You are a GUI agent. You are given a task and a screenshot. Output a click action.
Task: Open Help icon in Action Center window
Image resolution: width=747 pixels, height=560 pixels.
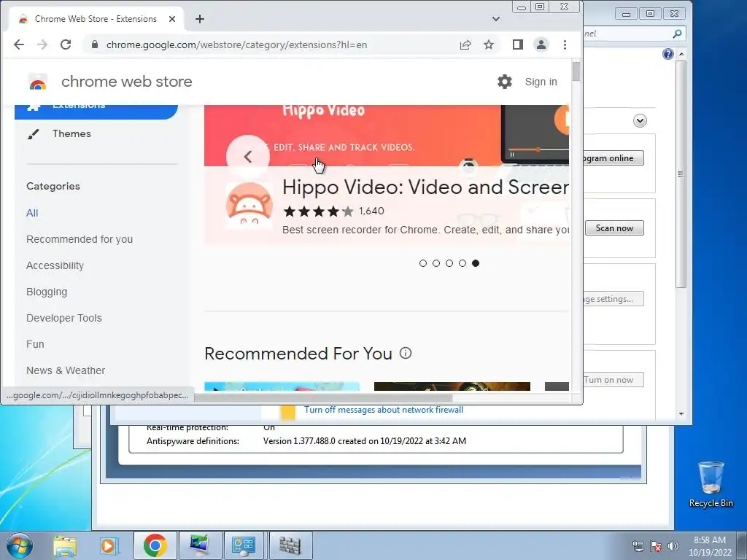click(668, 54)
